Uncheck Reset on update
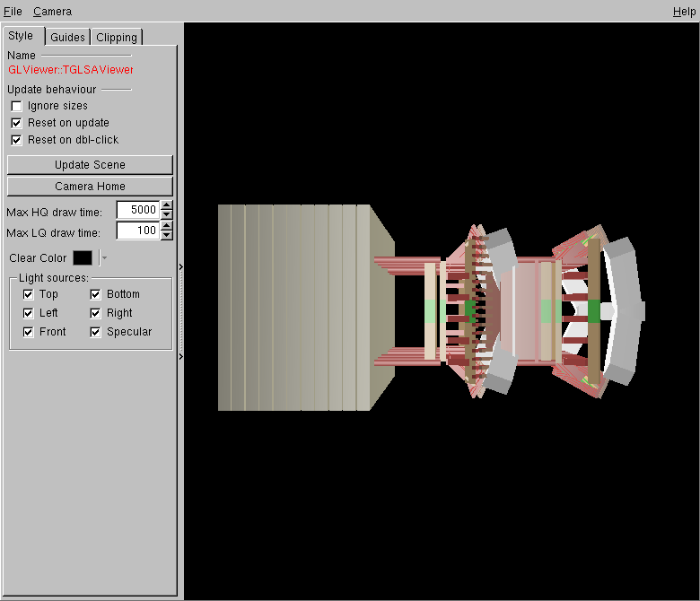 tap(17, 123)
